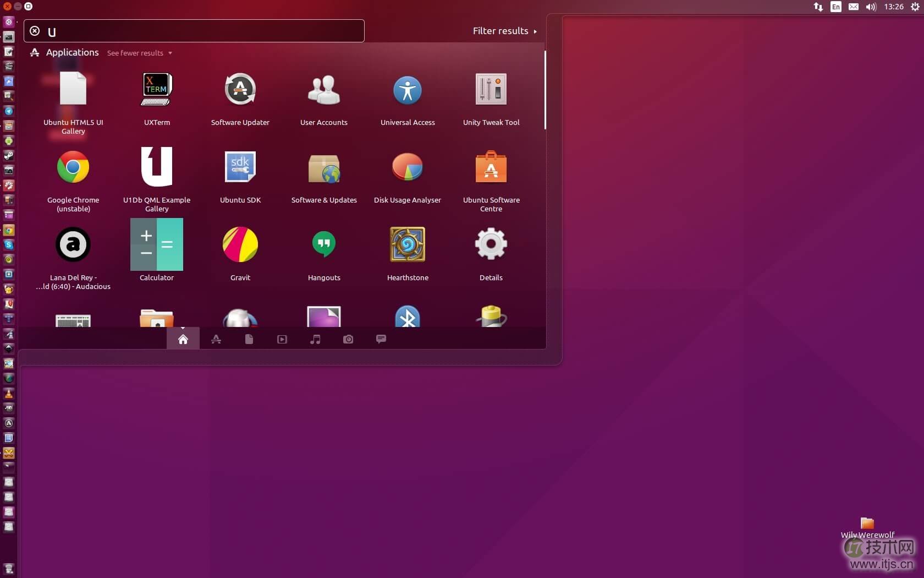Screen dimensions: 924x578
Task: Switch to Applications lens
Action: 216,339
